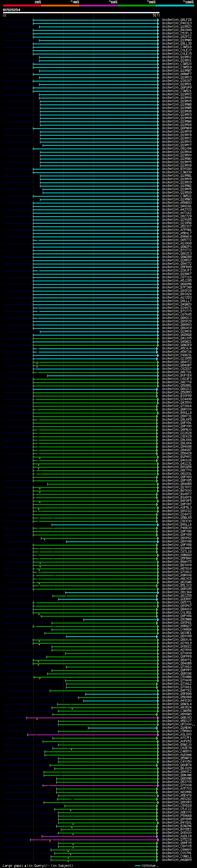Click the =100char. scale legend text

[150, 865]
